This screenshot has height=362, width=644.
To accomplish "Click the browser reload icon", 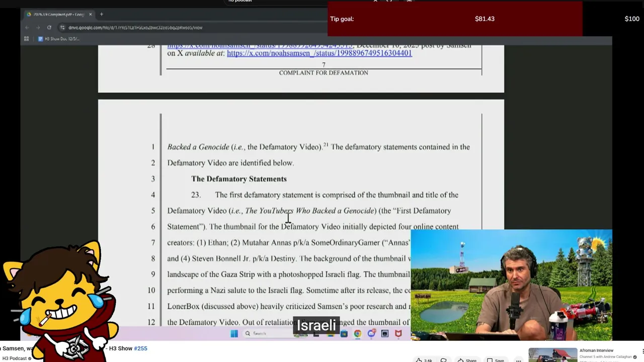I will click(49, 28).
